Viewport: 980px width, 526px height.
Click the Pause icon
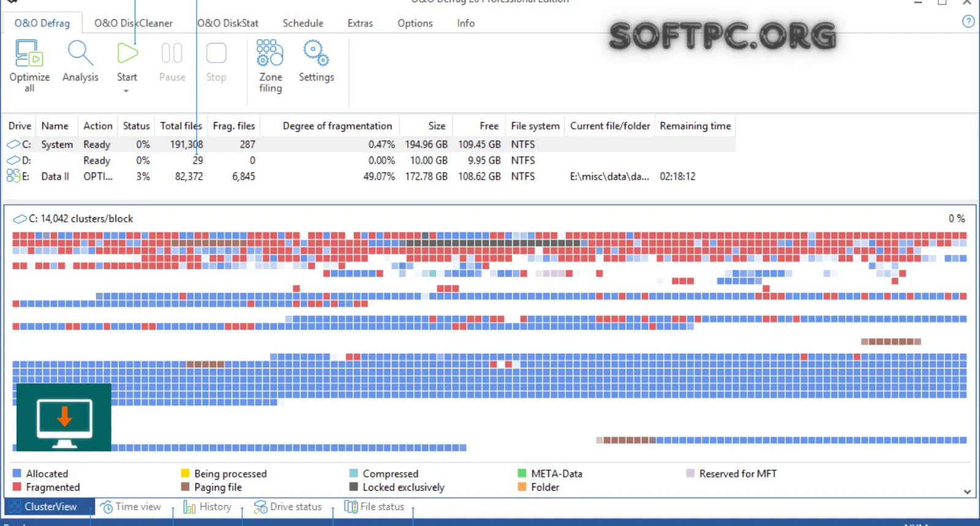click(172, 54)
